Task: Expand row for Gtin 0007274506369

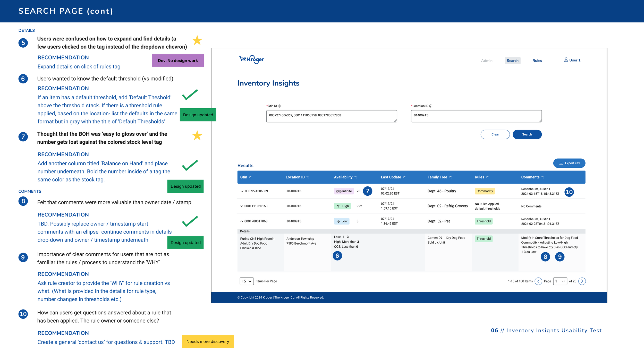Action: coord(242,191)
